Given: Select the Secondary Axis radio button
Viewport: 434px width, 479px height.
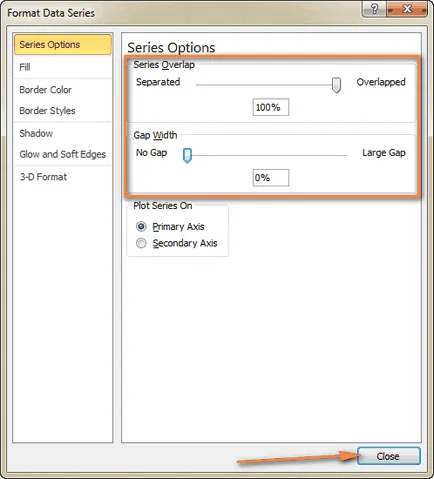Looking at the screenshot, I should [x=141, y=243].
